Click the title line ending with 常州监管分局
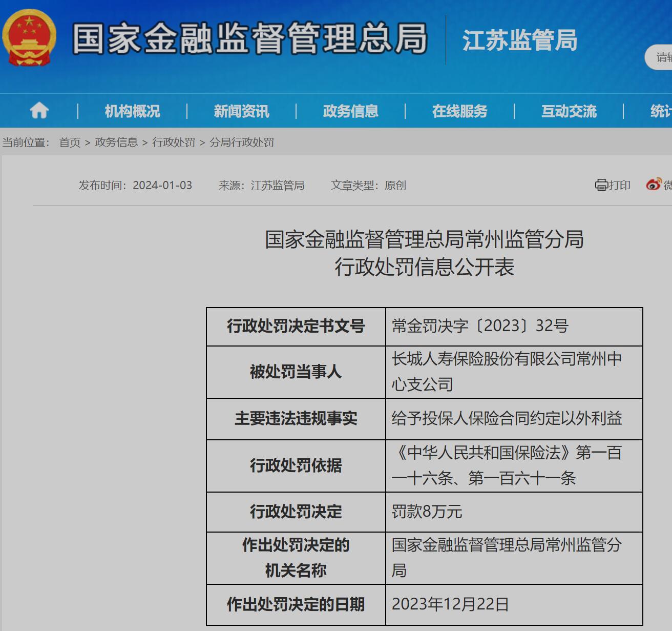This screenshot has width=672, height=631. (424, 239)
